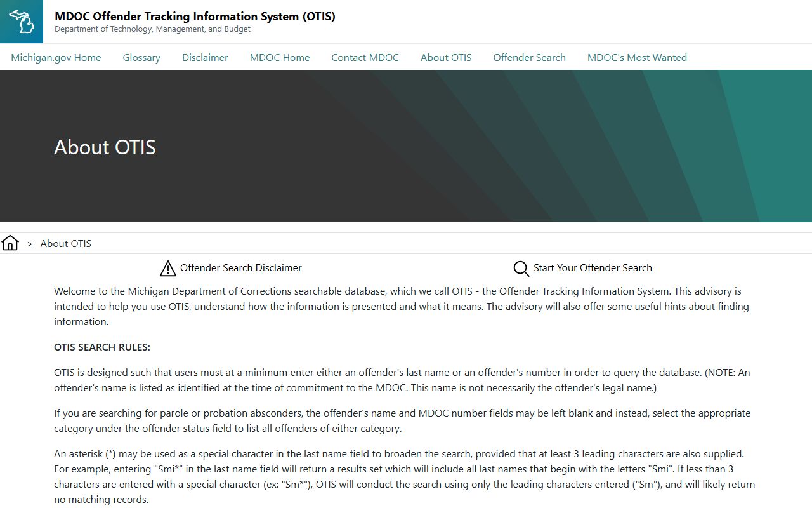This screenshot has width=812, height=508.
Task: Click Start Your Offender Search link
Action: pos(593,268)
